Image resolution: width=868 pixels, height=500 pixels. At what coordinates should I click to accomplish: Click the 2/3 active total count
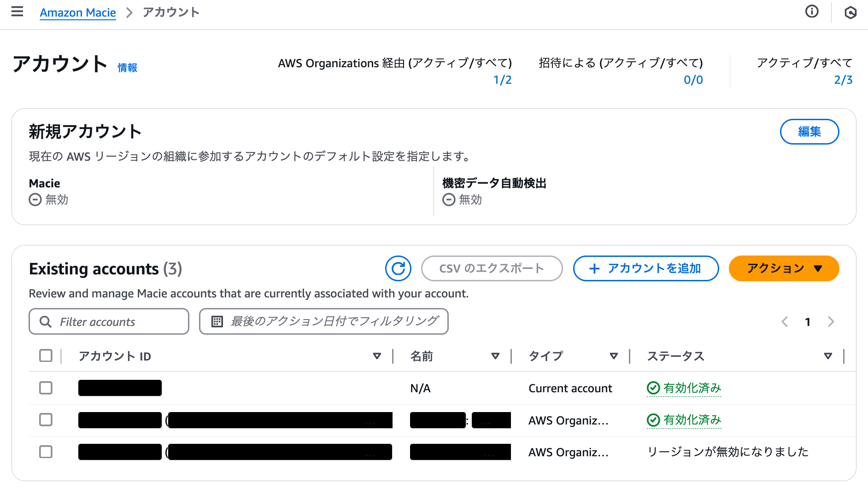843,80
